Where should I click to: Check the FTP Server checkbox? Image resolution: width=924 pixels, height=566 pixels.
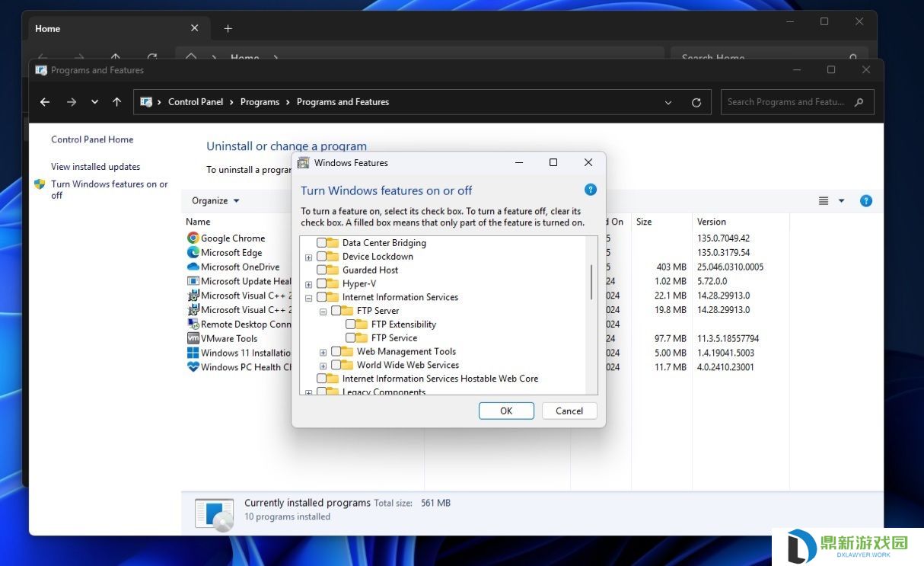click(336, 311)
